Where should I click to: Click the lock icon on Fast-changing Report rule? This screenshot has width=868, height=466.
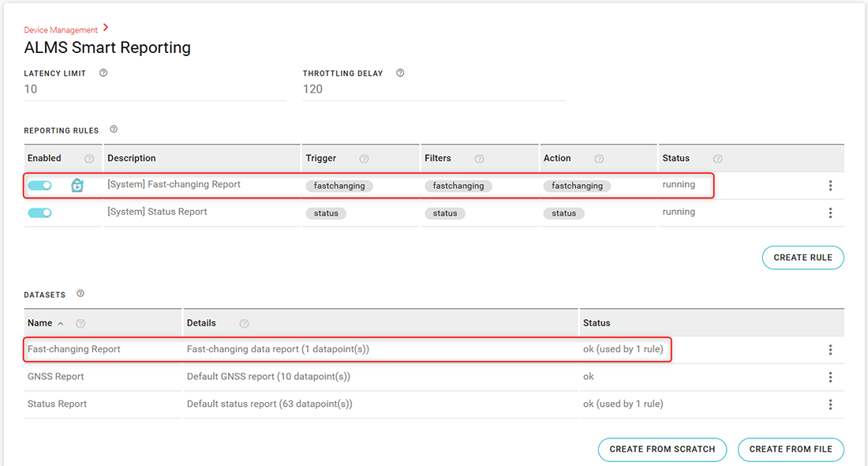pyautogui.click(x=77, y=186)
